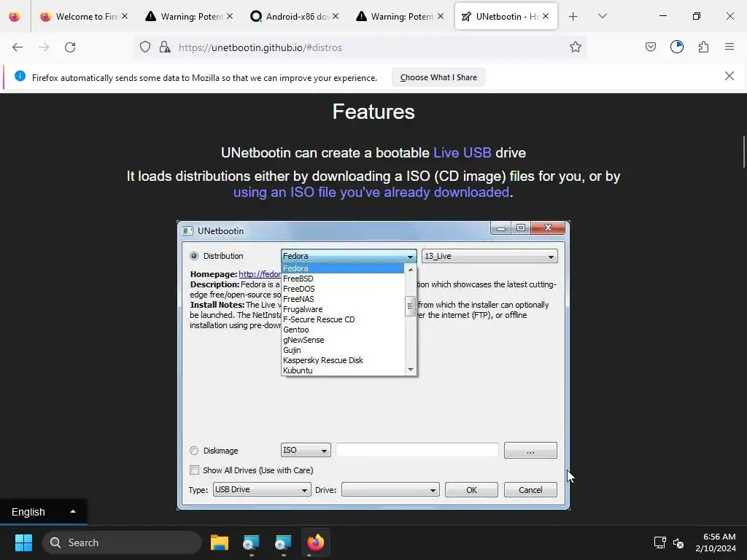Click Cancel in UNetbootin dialog
The image size is (747, 560).
(x=530, y=489)
